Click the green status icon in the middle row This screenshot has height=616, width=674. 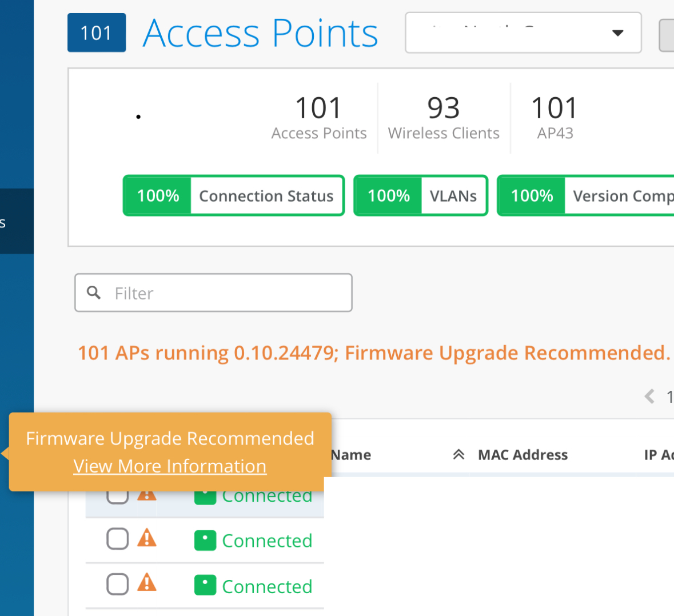click(205, 540)
